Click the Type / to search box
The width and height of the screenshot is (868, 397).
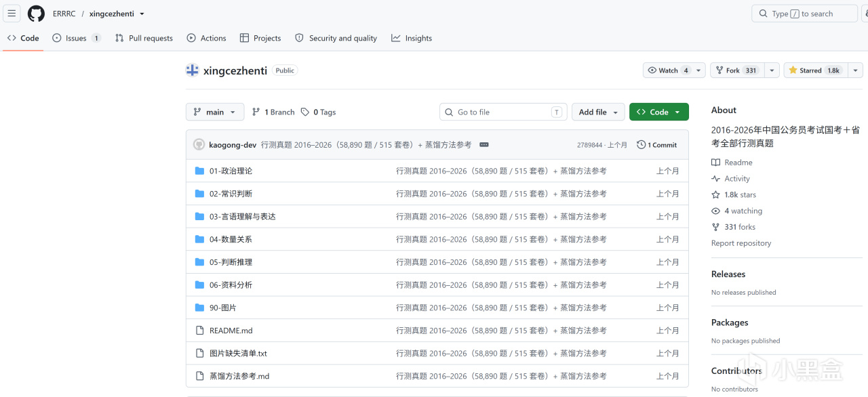pos(804,14)
